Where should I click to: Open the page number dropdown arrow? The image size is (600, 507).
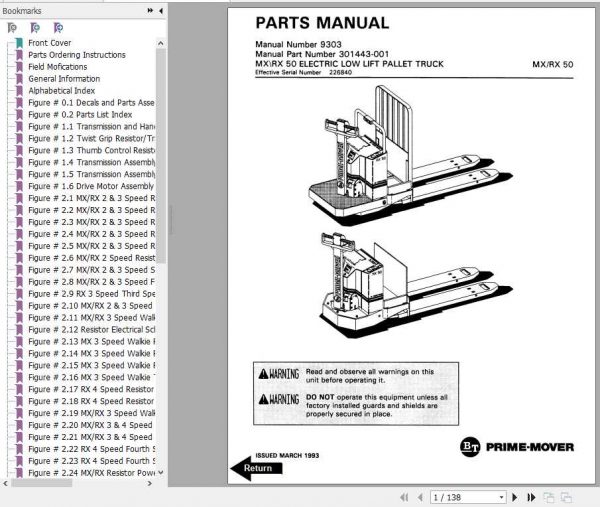pos(501,497)
